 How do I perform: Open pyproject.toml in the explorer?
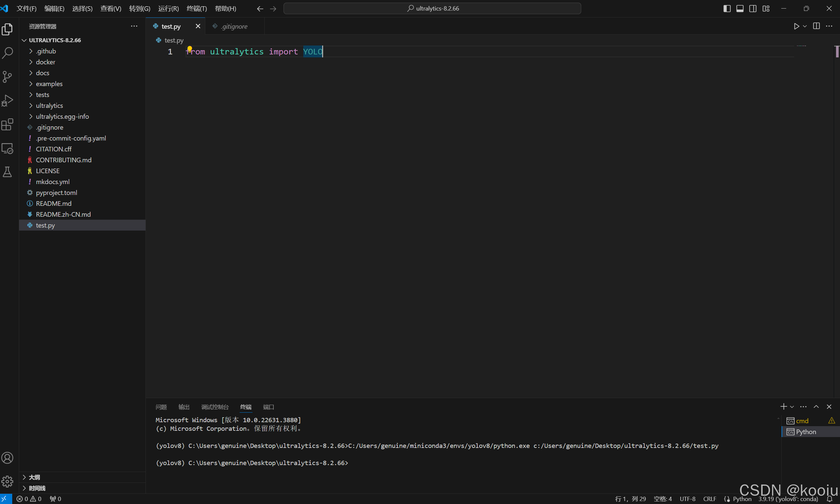(56, 193)
